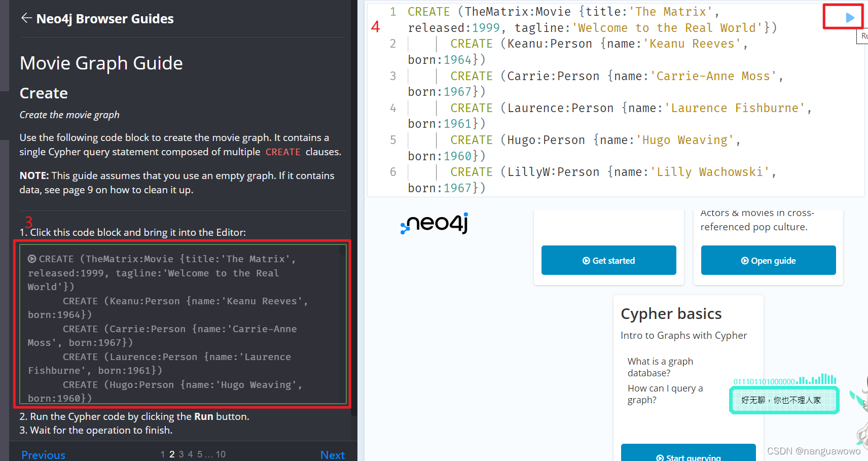Jump to guide page 1

pyautogui.click(x=163, y=454)
